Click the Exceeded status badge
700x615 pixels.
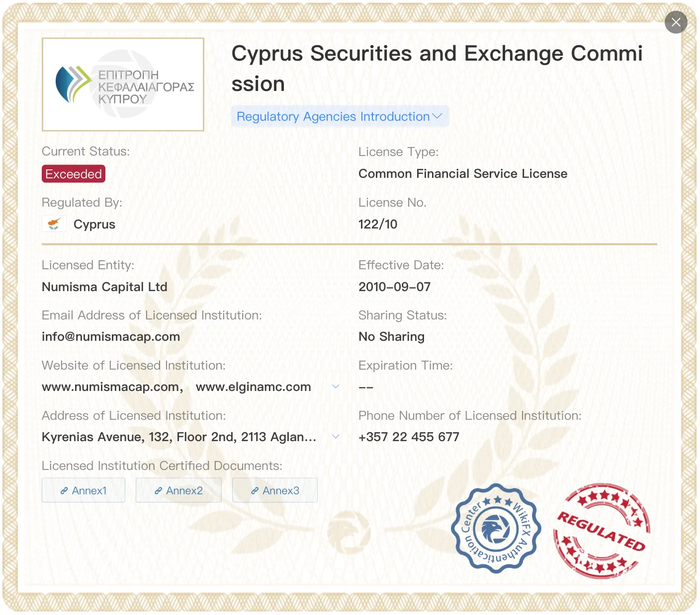74,174
